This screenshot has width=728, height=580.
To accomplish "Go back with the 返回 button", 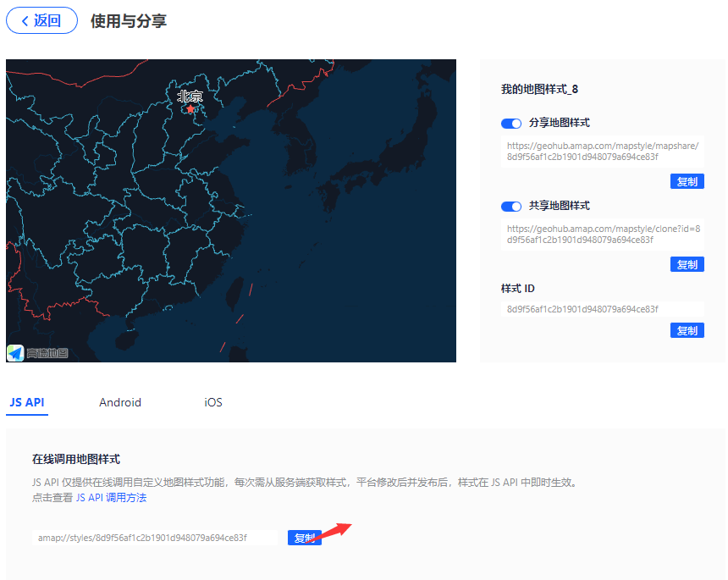I will 41,20.
